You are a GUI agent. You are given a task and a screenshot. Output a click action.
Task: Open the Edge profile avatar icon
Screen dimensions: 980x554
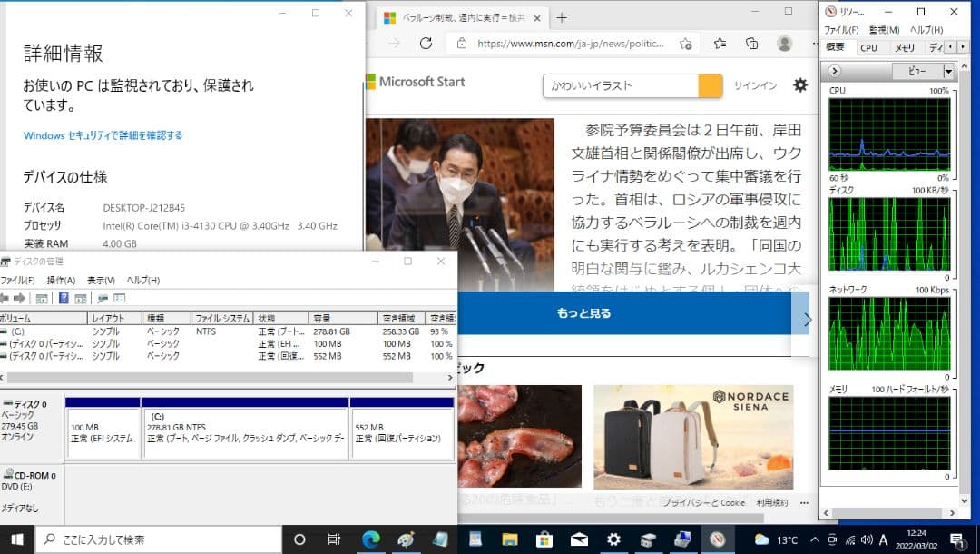tap(785, 44)
